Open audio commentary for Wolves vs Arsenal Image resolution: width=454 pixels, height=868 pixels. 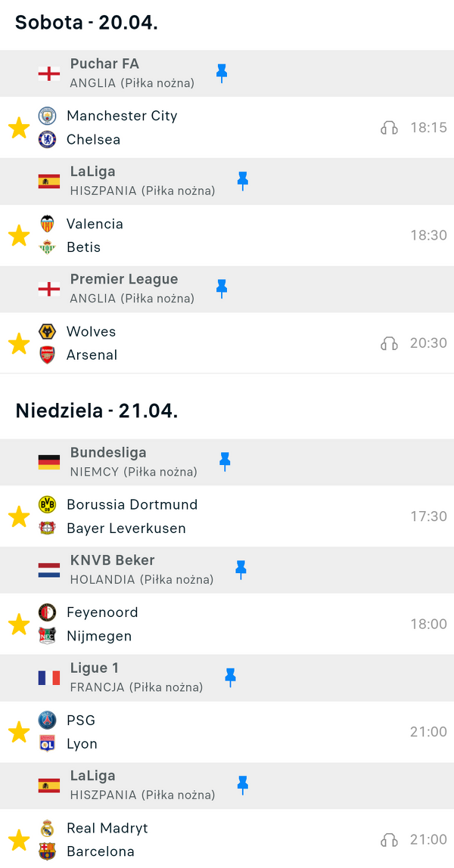389,343
